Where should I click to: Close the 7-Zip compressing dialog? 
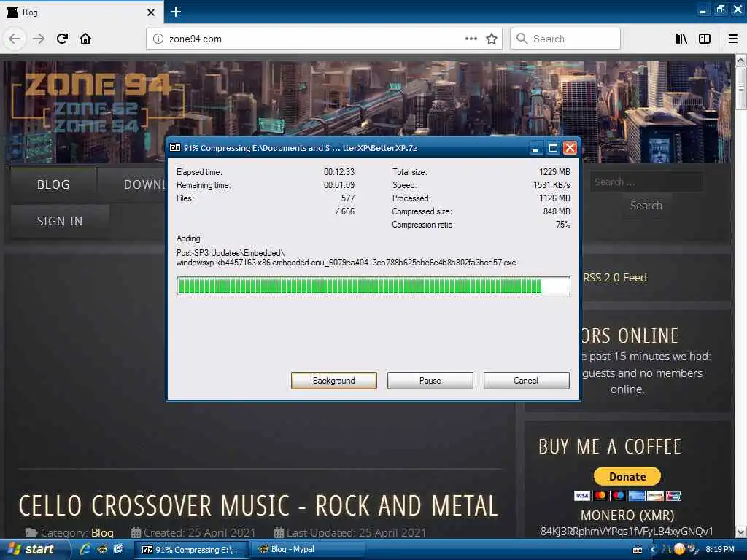(x=570, y=148)
